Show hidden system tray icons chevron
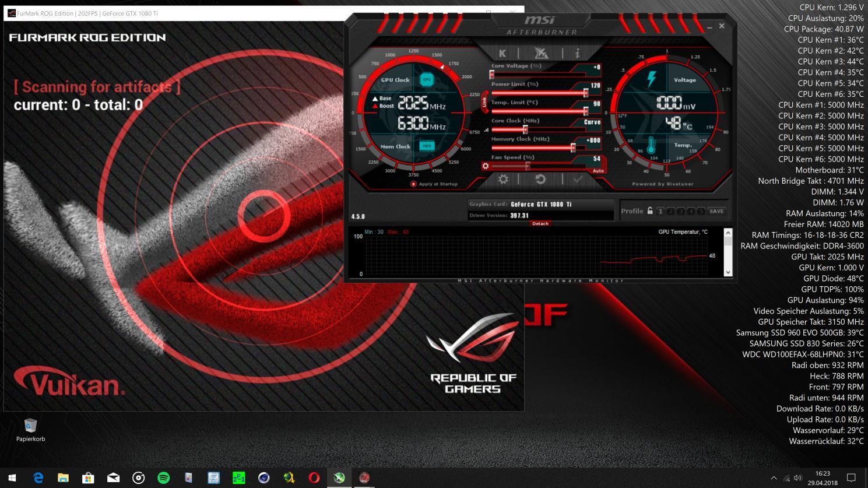Image resolution: width=868 pixels, height=488 pixels. 774,478
